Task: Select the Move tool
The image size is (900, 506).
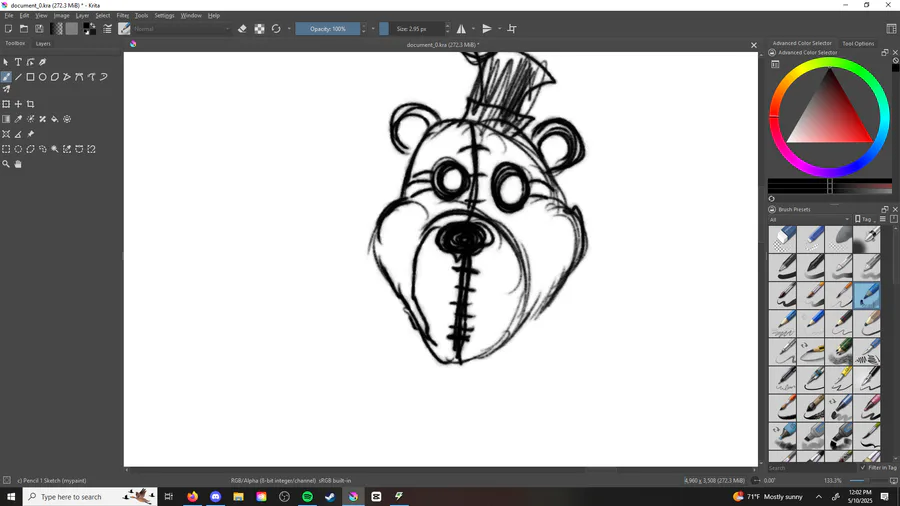Action: click(x=18, y=104)
